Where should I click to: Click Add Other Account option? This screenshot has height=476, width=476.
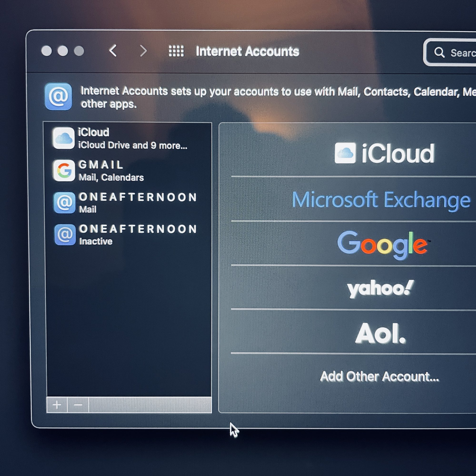tap(379, 377)
